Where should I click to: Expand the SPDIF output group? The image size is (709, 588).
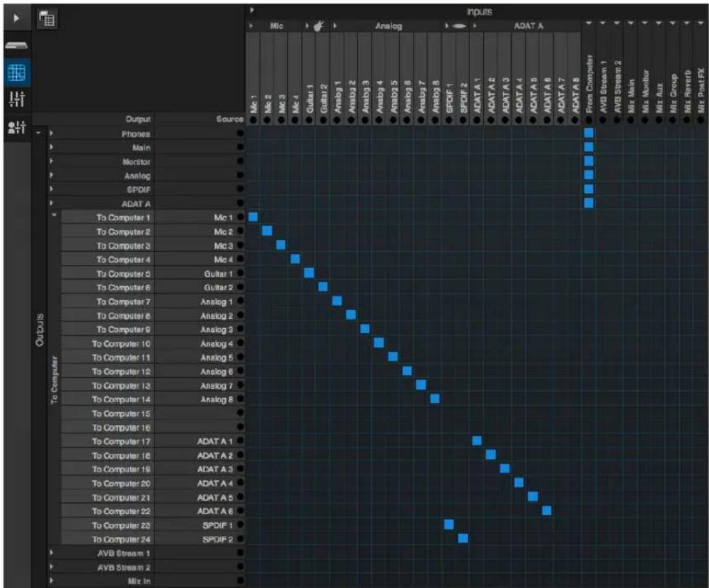coord(52,189)
